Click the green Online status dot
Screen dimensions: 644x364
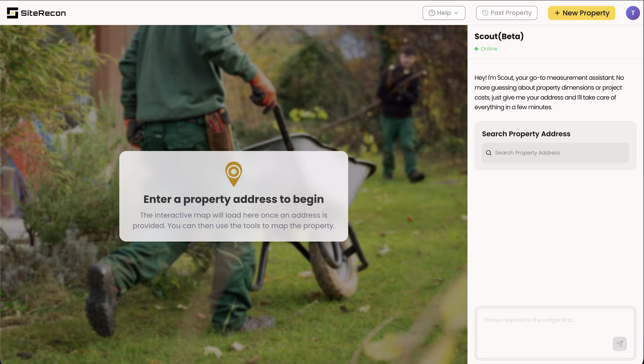pyautogui.click(x=476, y=49)
